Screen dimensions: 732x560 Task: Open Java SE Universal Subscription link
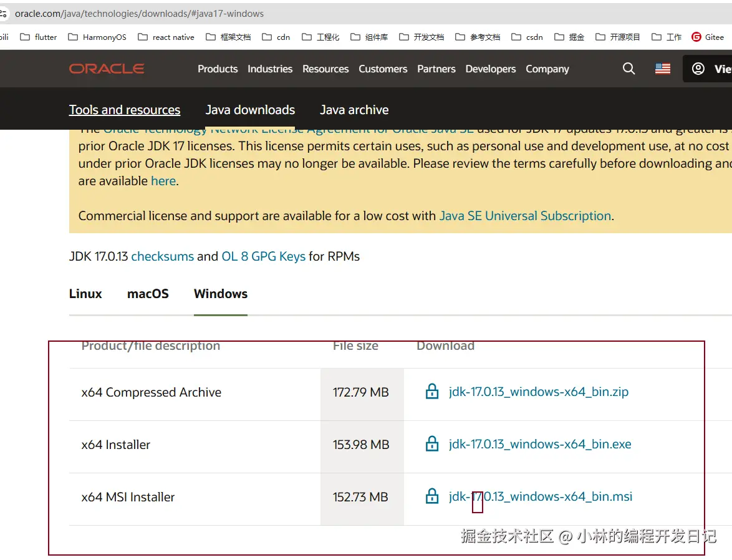[x=525, y=216]
